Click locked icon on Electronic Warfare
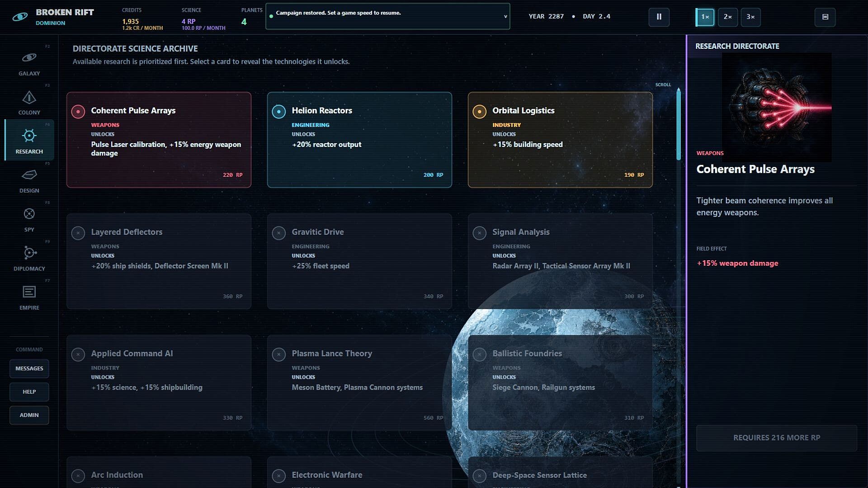The width and height of the screenshot is (868, 488). [x=278, y=476]
